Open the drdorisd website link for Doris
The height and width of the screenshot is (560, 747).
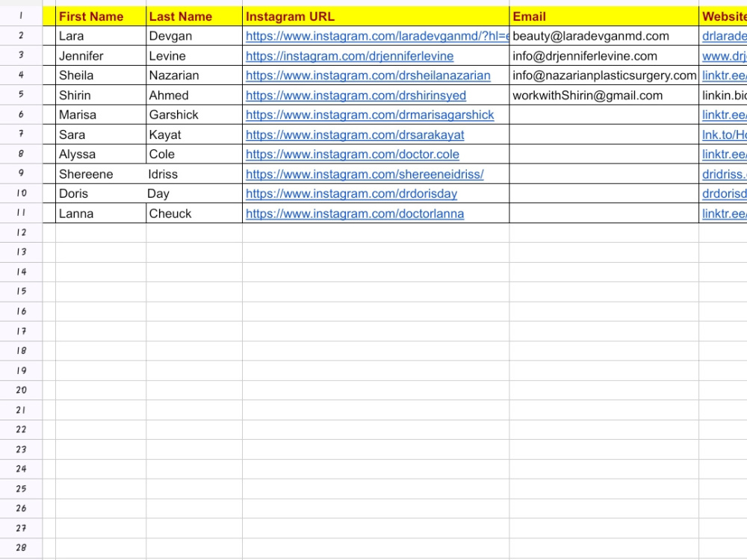(x=724, y=194)
